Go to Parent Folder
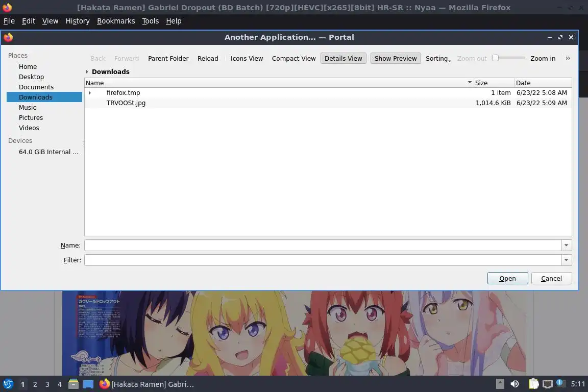 tap(168, 59)
